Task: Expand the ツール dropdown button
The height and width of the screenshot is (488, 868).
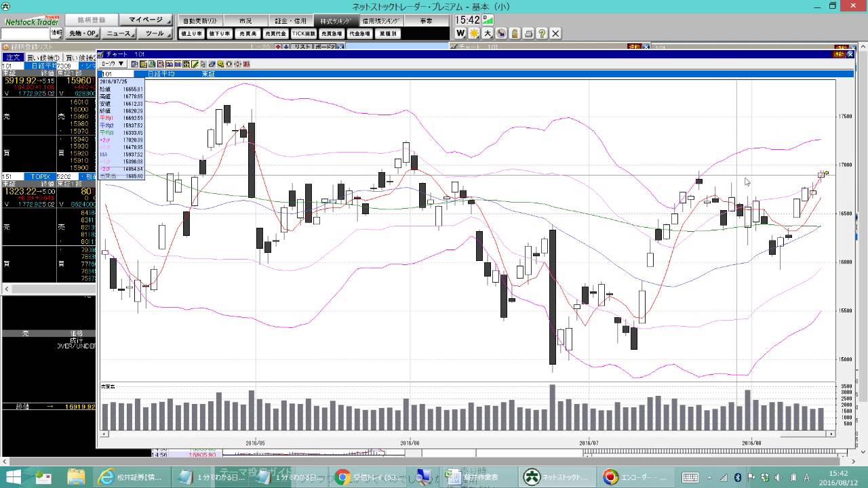Action: click(x=157, y=33)
